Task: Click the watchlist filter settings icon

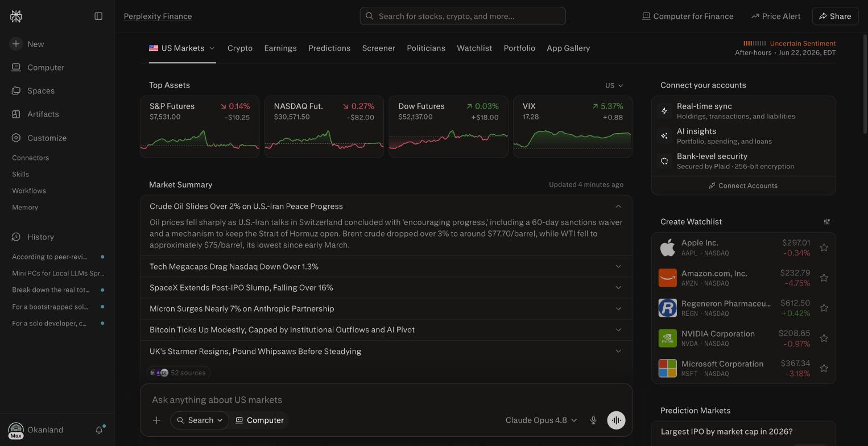Action: [827, 221]
